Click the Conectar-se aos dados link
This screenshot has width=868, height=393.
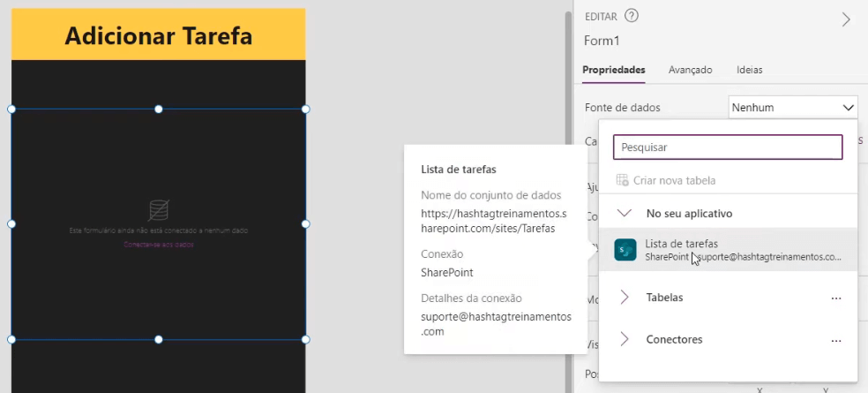tap(159, 245)
